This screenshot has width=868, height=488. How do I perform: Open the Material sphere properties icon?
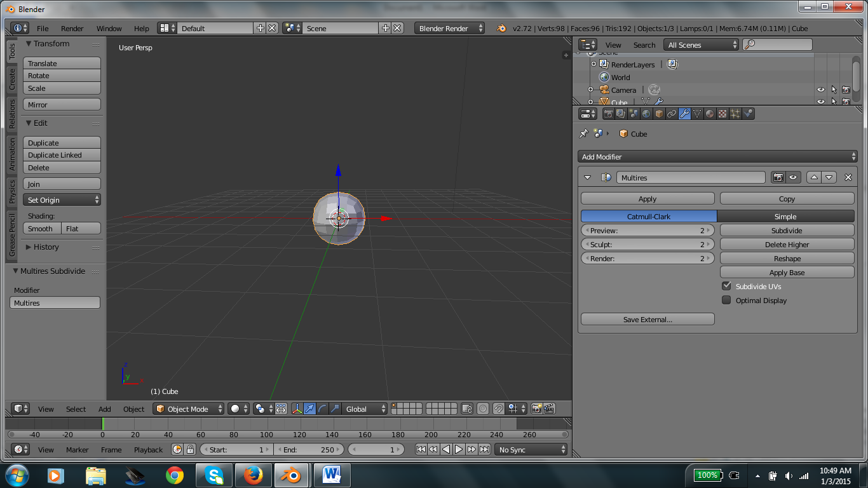coord(710,114)
